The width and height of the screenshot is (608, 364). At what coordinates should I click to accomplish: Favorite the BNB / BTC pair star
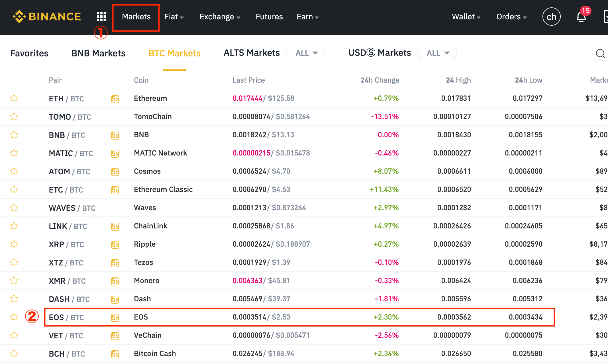tap(14, 135)
